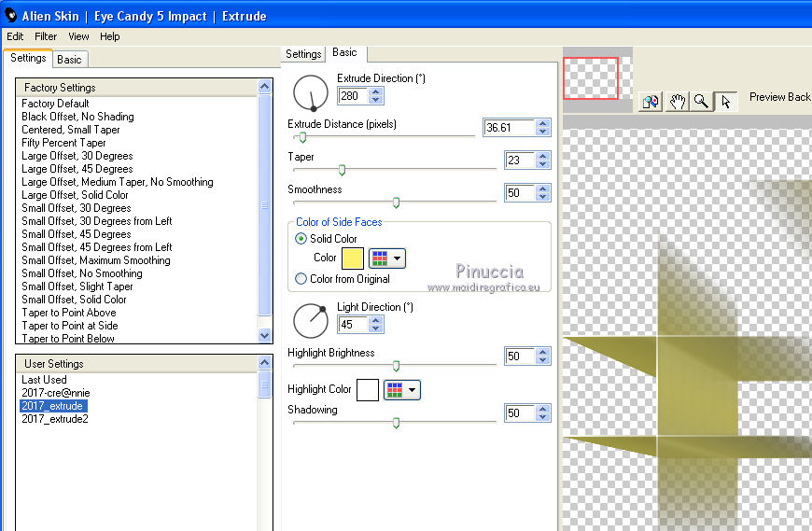Click User Settings scroll up arrow
The image size is (812, 531).
tap(265, 362)
